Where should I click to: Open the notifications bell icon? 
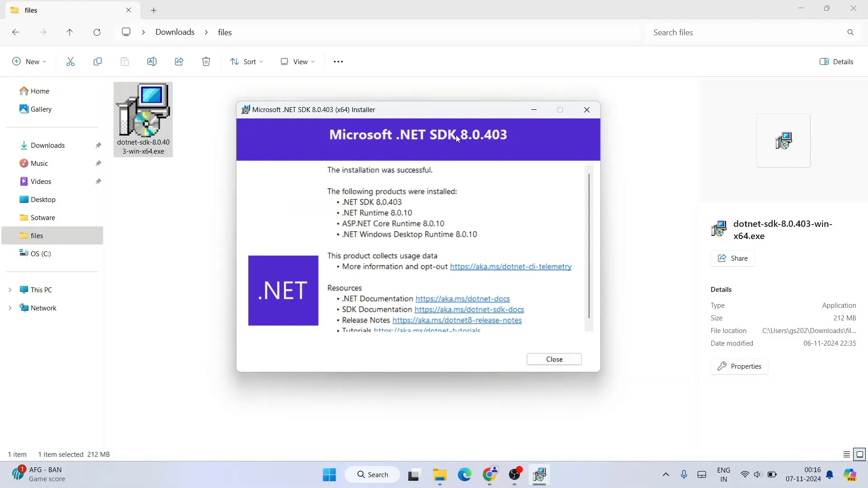pyautogui.click(x=830, y=475)
